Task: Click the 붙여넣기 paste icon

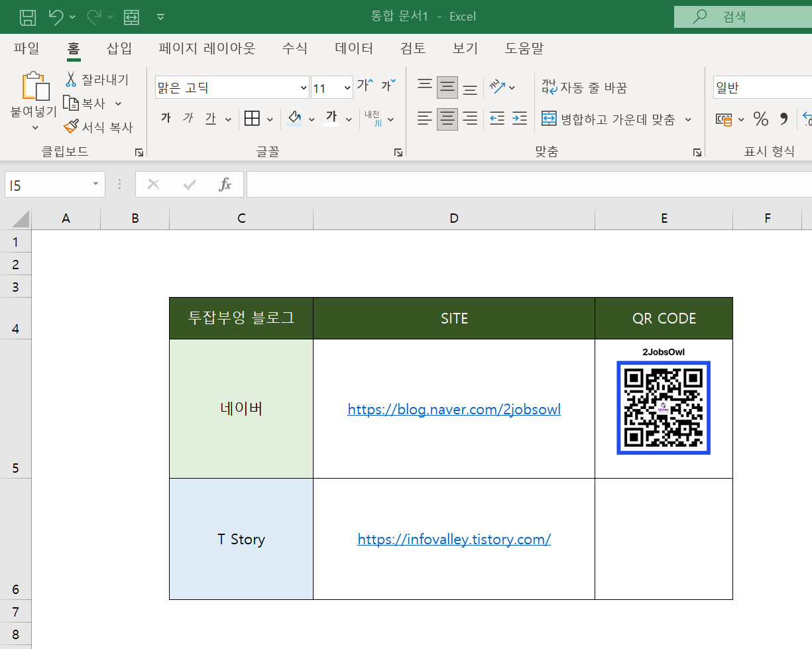Action: point(36,87)
